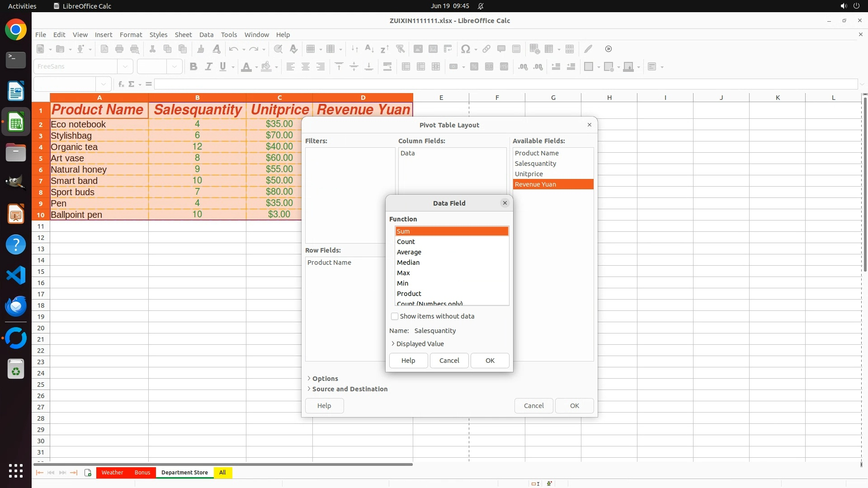Switch to the Weather sheet tab
Image resolution: width=868 pixels, height=488 pixels.
coord(112,473)
